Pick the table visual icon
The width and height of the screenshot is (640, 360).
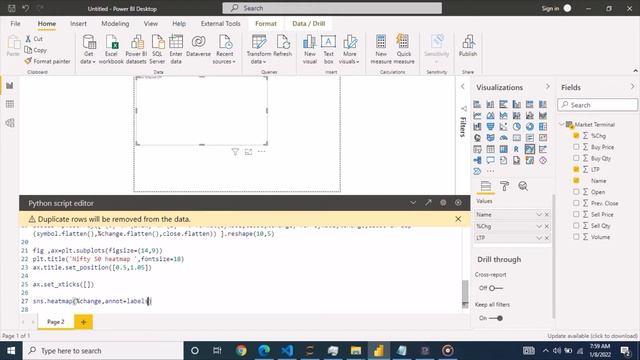pos(490,149)
